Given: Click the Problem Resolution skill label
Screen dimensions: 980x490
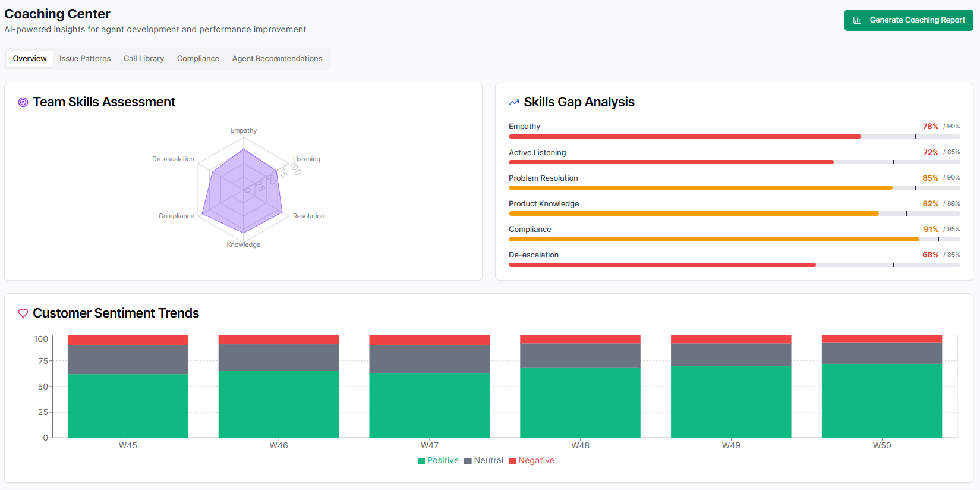Looking at the screenshot, I should tap(543, 178).
